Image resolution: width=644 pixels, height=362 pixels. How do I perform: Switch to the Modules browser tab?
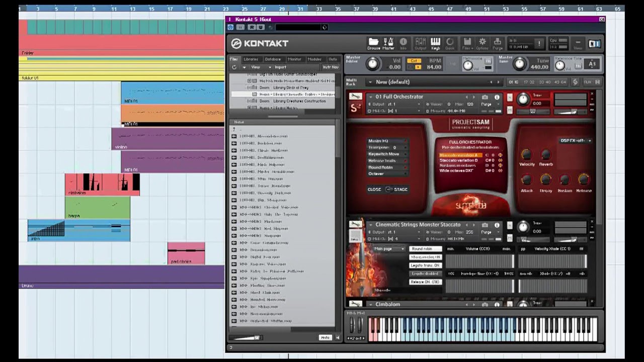[x=314, y=59]
